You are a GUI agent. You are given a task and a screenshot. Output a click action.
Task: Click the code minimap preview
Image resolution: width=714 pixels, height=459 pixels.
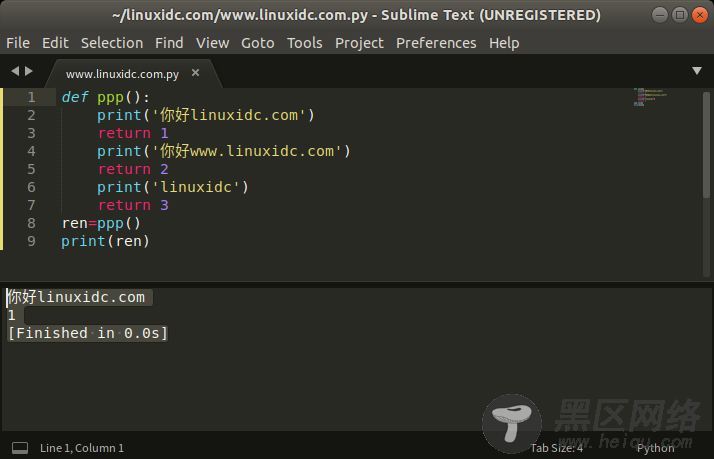click(650, 97)
